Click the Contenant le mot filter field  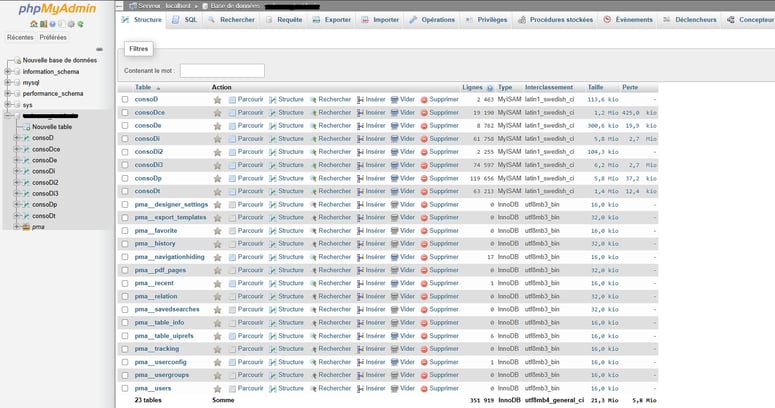click(x=222, y=71)
